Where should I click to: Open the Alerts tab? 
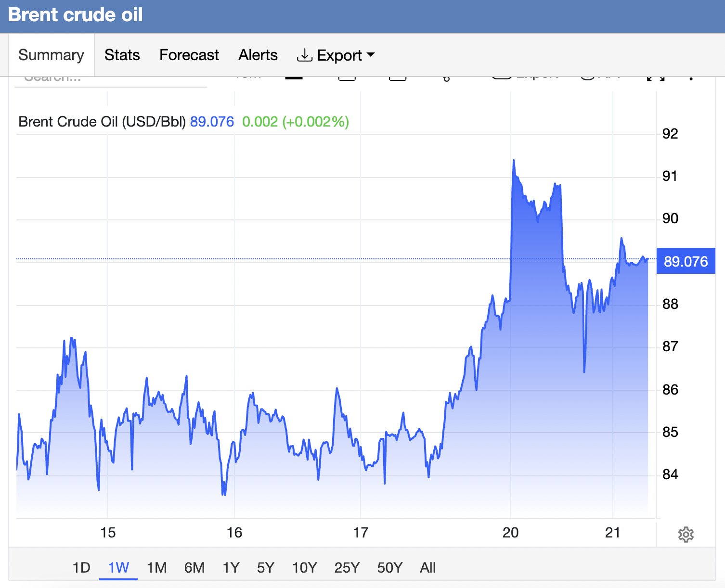(258, 55)
